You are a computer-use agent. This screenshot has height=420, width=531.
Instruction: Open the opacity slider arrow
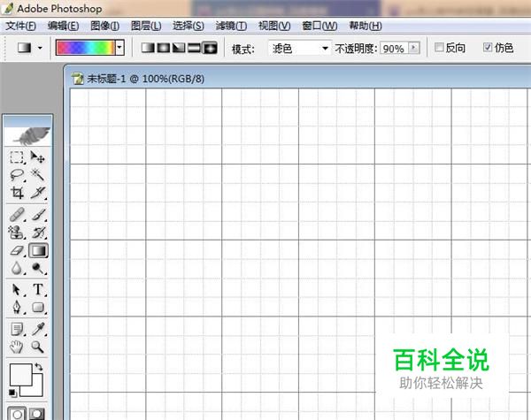tap(414, 48)
